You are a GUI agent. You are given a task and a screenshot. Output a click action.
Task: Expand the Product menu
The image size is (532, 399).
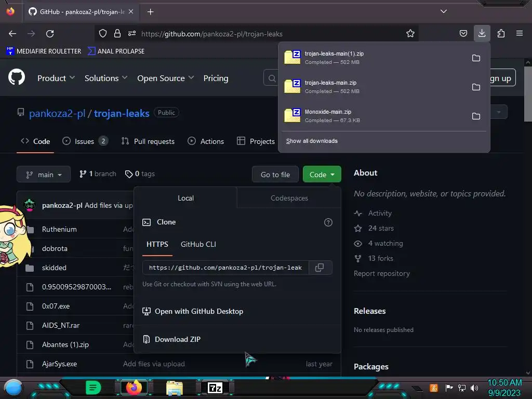pos(56,78)
